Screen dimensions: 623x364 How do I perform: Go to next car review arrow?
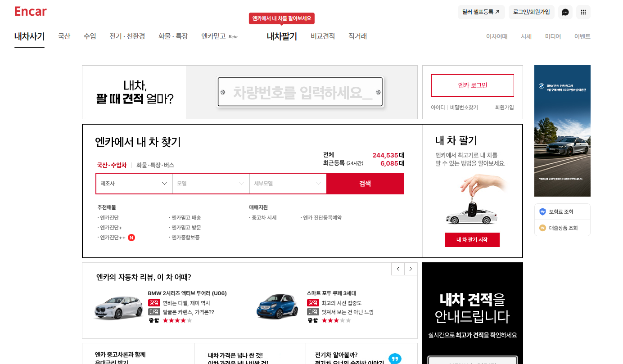[x=411, y=269]
